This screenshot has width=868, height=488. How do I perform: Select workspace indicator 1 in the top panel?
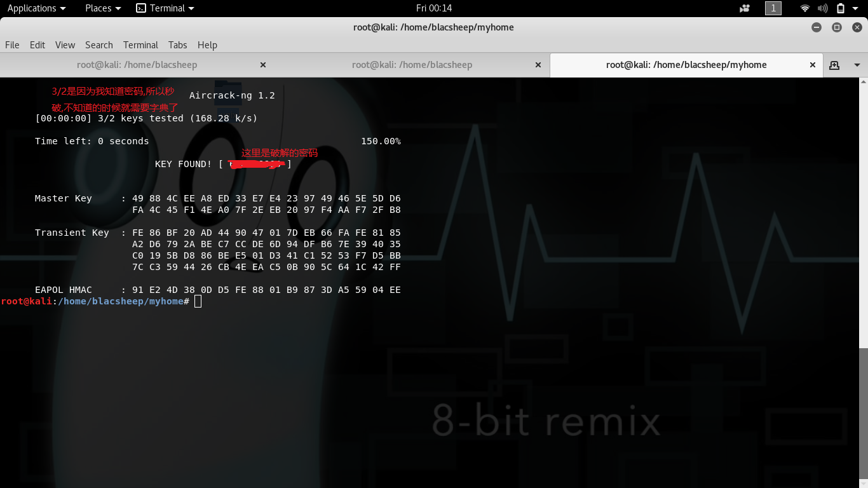[773, 8]
